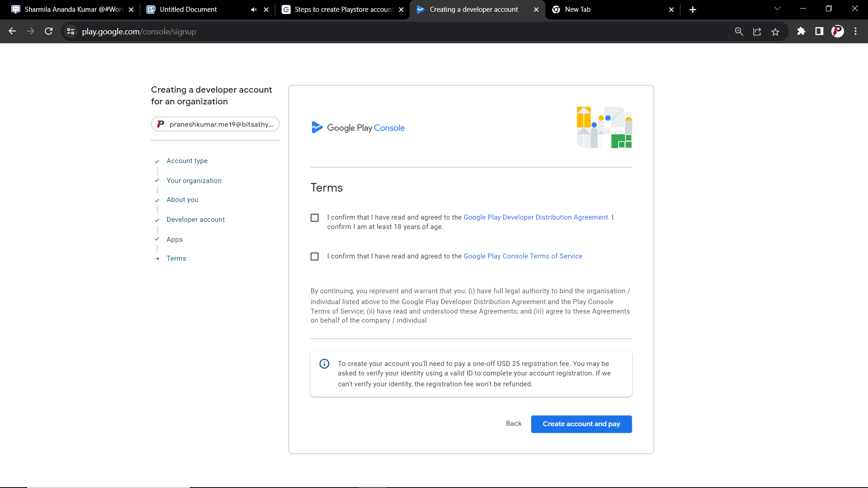Viewport: 868px width, 488px height.
Task: Open the praneshkumar account chip
Action: coord(215,124)
